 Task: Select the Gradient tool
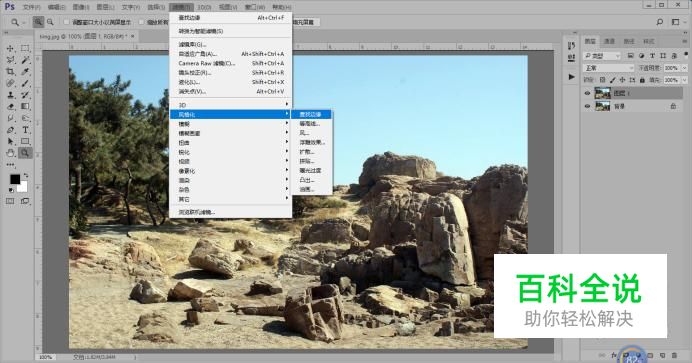pyautogui.click(x=25, y=106)
